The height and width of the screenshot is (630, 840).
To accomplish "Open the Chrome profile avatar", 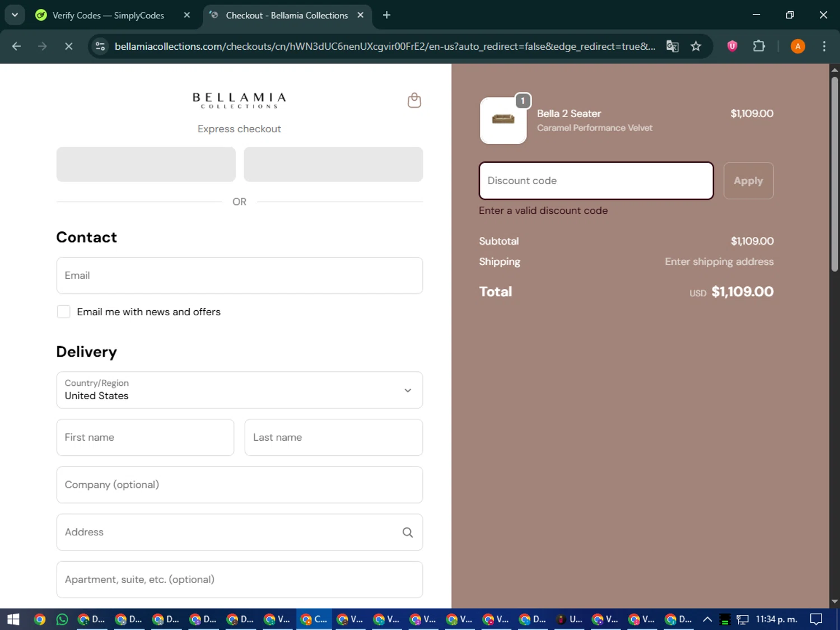I will click(x=797, y=46).
